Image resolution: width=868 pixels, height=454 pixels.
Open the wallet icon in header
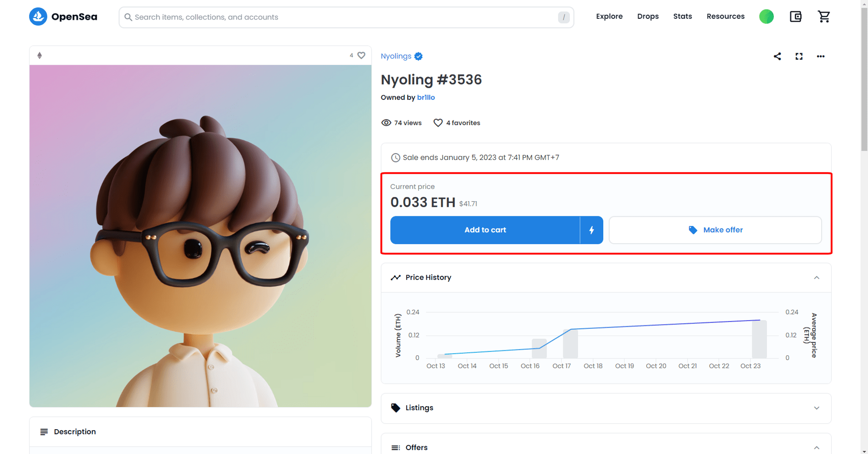click(x=795, y=17)
